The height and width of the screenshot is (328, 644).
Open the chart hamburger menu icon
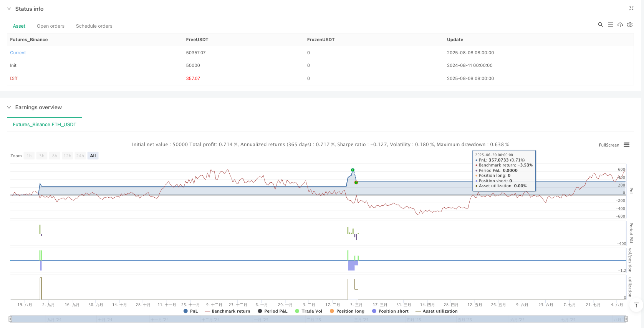click(627, 145)
